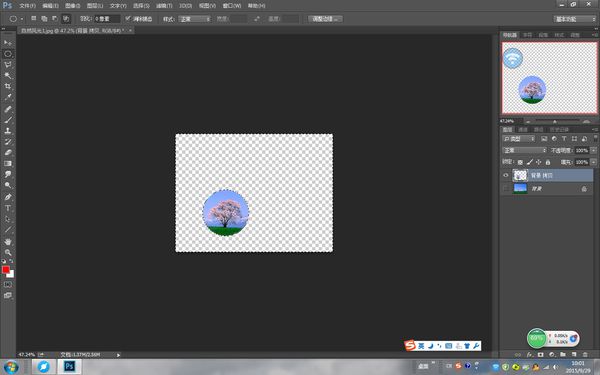This screenshot has height=375, width=600.
Task: Add a layer mask icon
Action: point(540,354)
